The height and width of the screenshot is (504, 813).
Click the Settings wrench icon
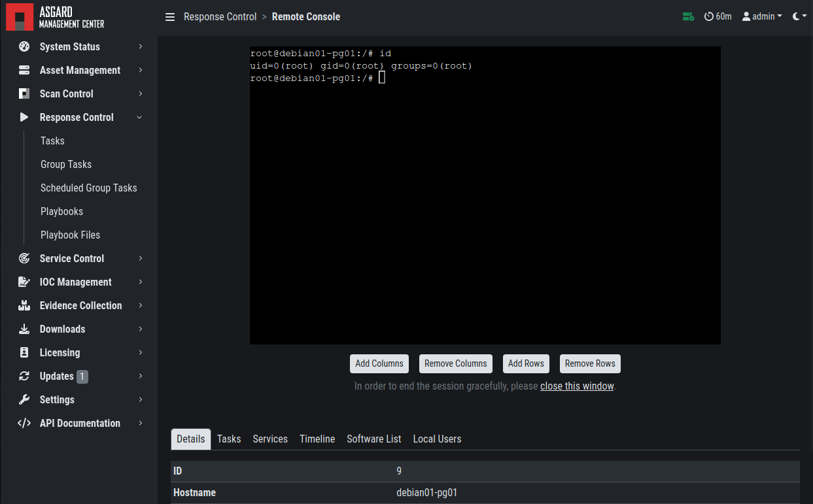pos(24,399)
